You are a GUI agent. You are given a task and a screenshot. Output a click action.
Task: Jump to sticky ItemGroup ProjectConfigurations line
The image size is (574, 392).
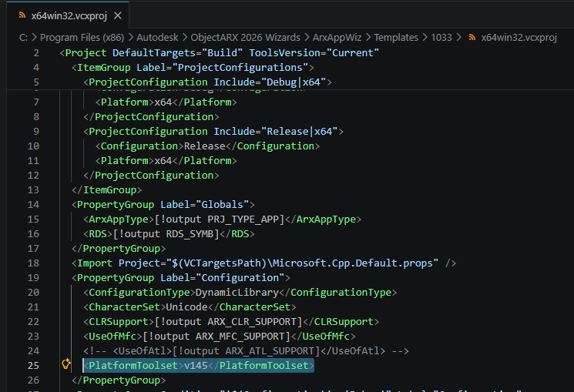193,67
